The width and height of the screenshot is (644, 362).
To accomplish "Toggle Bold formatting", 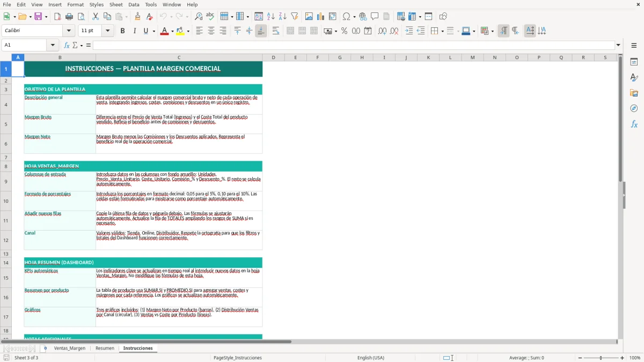I will pyautogui.click(x=122, y=31).
